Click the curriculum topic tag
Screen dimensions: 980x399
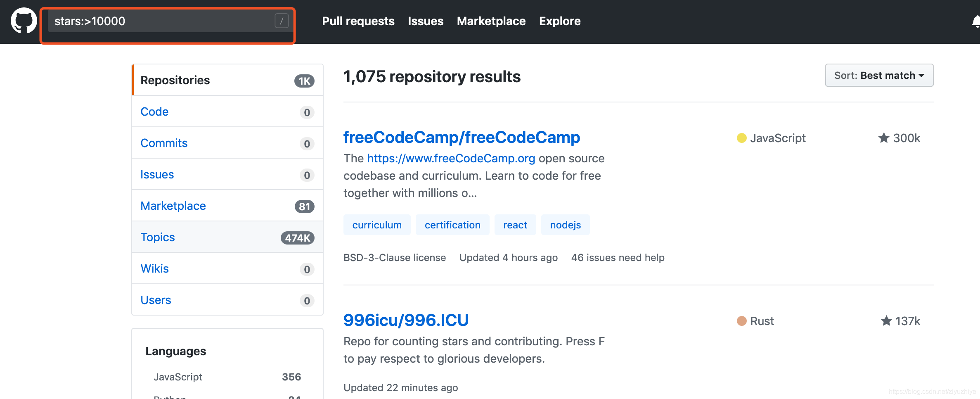[376, 225]
